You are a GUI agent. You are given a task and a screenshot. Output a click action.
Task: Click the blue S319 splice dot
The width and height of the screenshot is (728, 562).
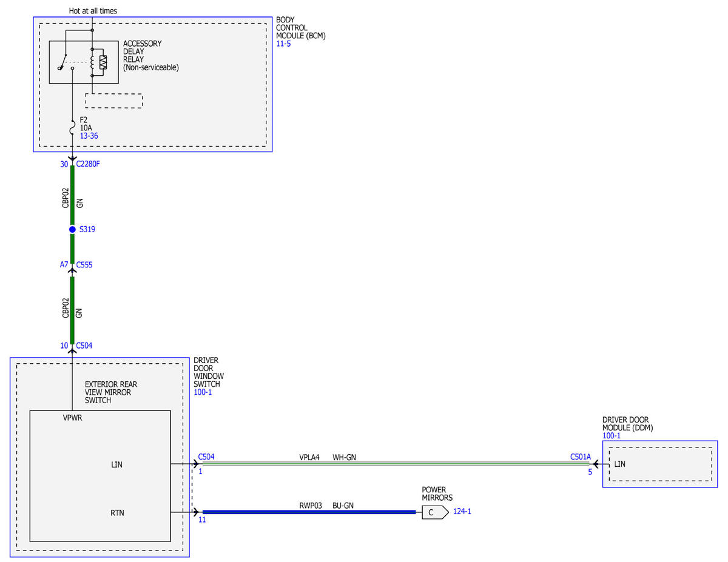point(72,230)
